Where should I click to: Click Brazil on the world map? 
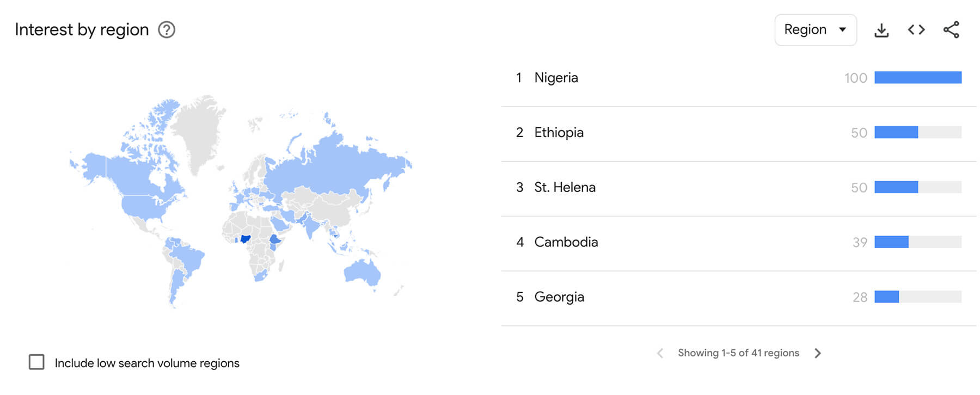[189, 257]
